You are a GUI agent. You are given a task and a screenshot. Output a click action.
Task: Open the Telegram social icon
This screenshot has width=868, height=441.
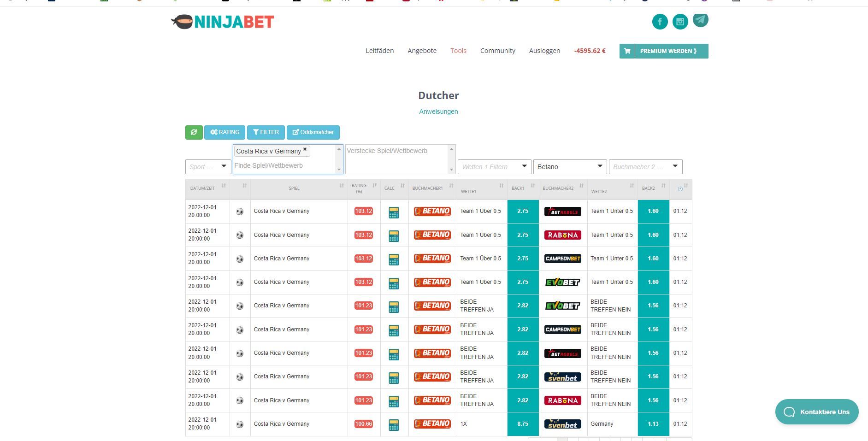point(700,20)
